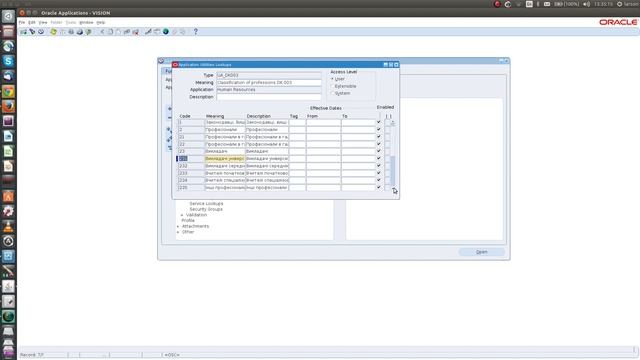
Task: Click the Show Navigator toolbar icon
Action: click(x=41, y=31)
